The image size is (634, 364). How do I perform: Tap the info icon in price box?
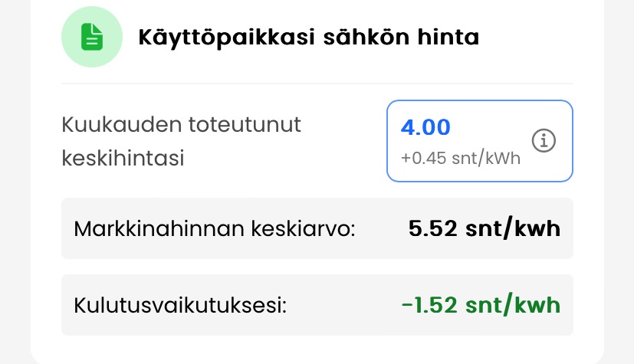(x=544, y=141)
